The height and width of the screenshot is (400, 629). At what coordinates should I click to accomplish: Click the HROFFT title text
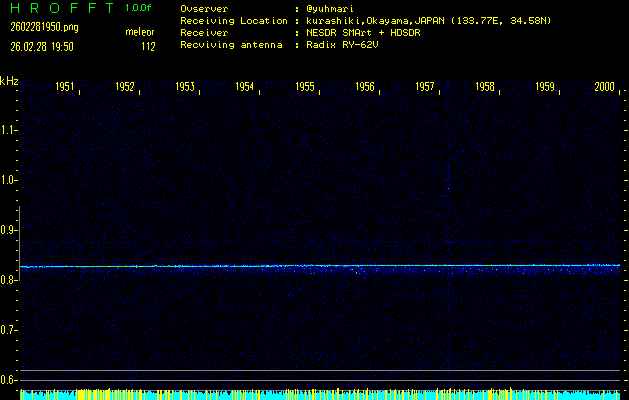pos(62,8)
